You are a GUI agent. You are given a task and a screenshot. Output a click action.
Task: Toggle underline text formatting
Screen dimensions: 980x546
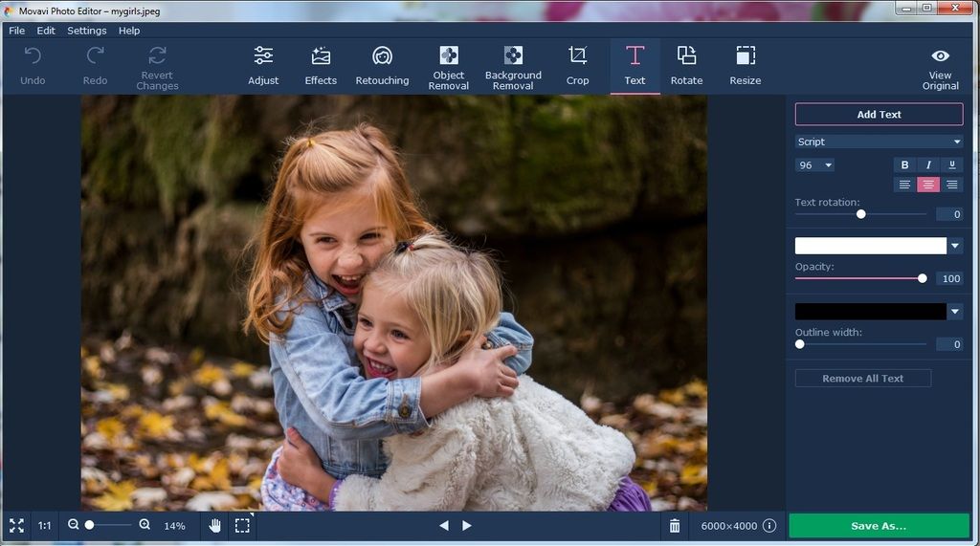pyautogui.click(x=952, y=164)
